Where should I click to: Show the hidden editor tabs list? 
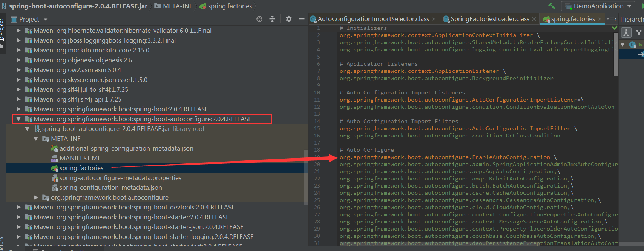pos(611,19)
